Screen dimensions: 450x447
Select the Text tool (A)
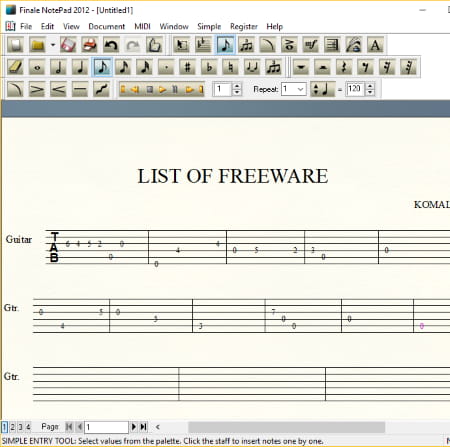[x=375, y=45]
